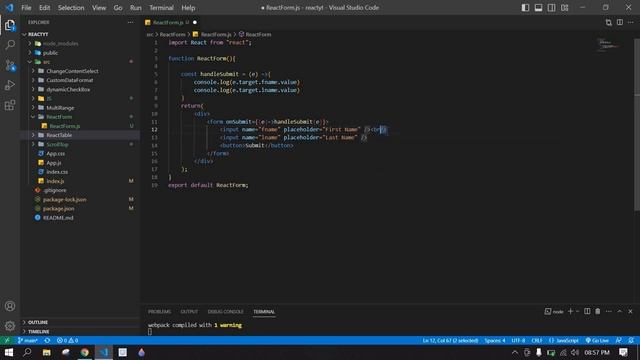Open the File menu
This screenshot has width=640, height=360.
pyautogui.click(x=26, y=8)
